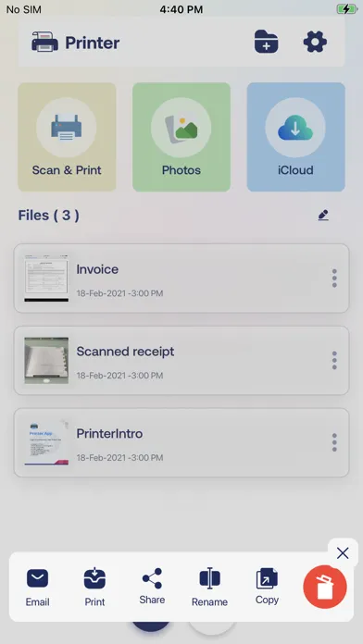Open more options for Invoice file
The height and width of the screenshot is (644, 363).
334,279
